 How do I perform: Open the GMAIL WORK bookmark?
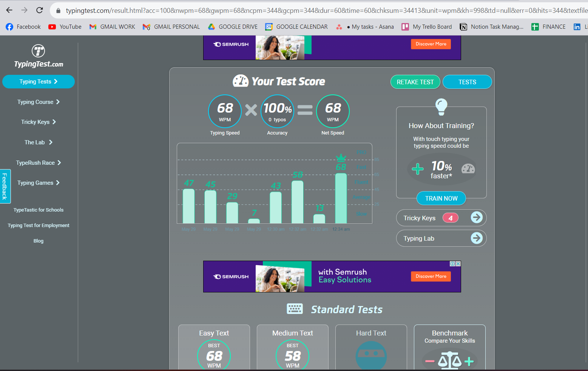click(x=112, y=27)
